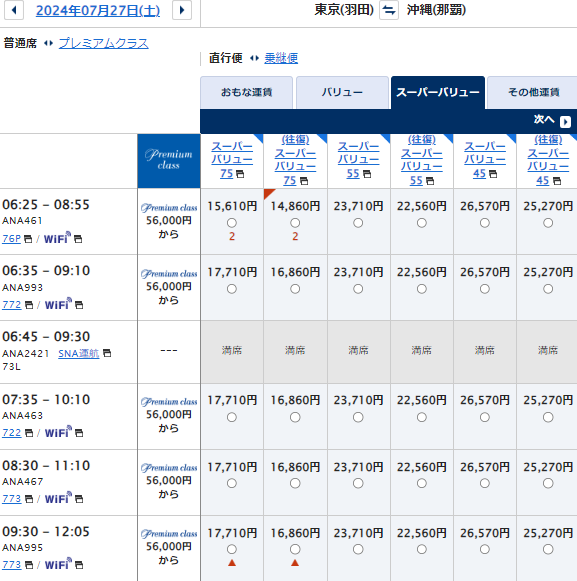Open the その他運賃 tab
Image resolution: width=577 pixels, height=581 pixels.
[533, 92]
